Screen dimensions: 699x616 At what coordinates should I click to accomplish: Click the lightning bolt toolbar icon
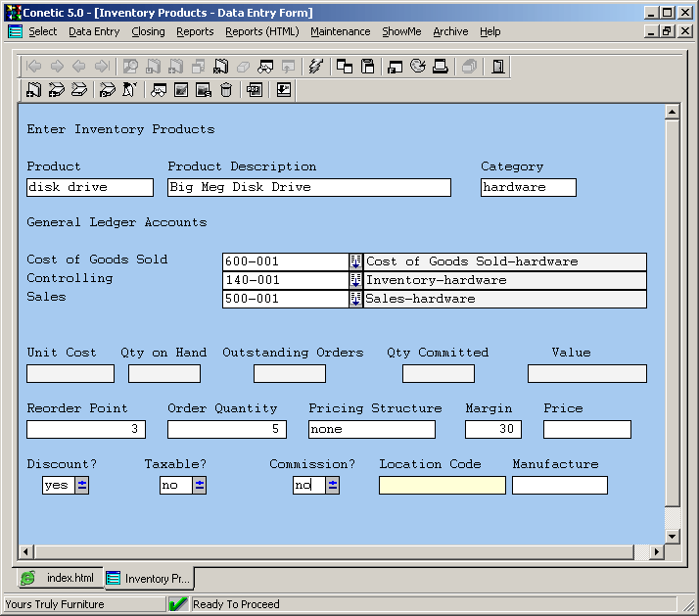point(315,67)
